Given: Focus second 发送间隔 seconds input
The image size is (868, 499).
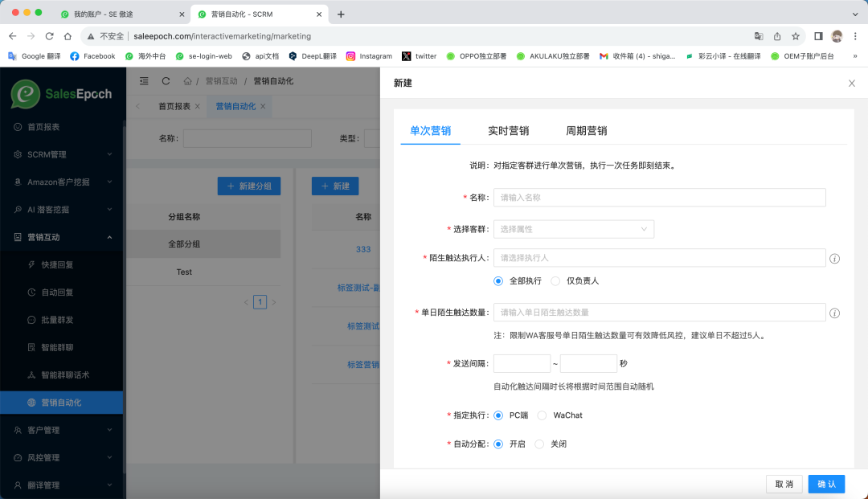Looking at the screenshot, I should click(x=588, y=363).
